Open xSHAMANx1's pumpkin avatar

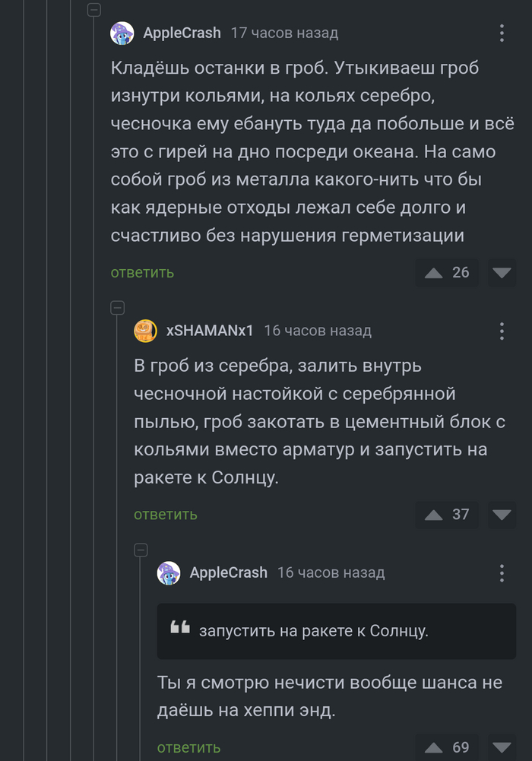click(x=145, y=331)
